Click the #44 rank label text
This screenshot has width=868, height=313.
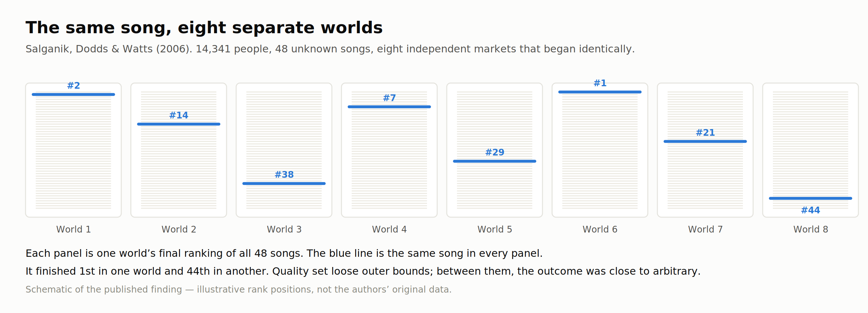point(810,210)
